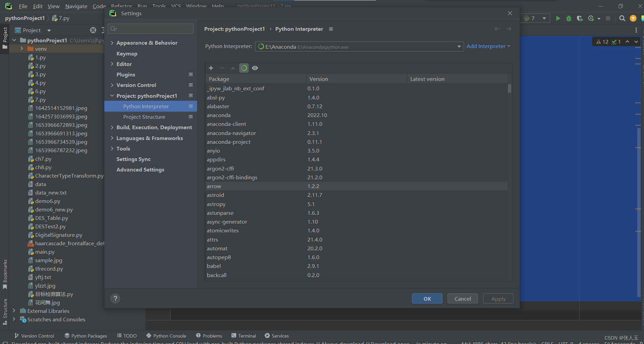Select Keymap in settings list
Viewport: 644px width, 344px height.
click(x=127, y=53)
